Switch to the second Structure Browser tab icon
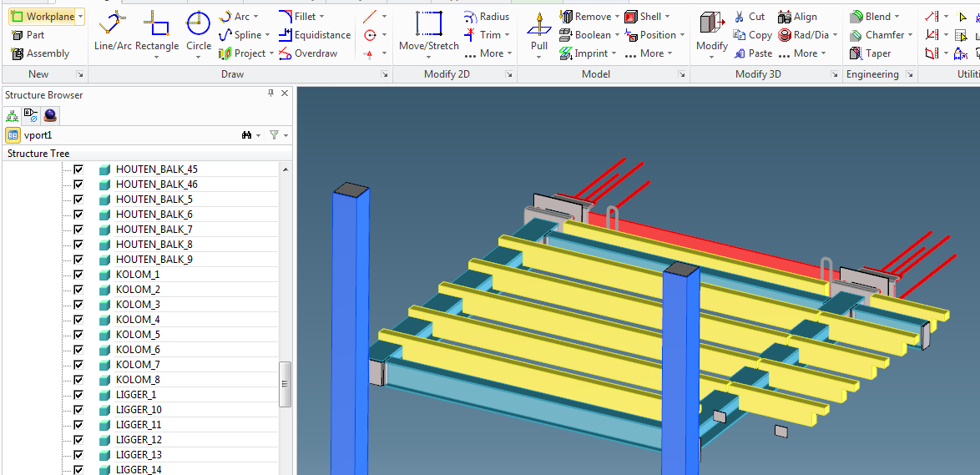The width and height of the screenshot is (980, 475). tap(31, 116)
